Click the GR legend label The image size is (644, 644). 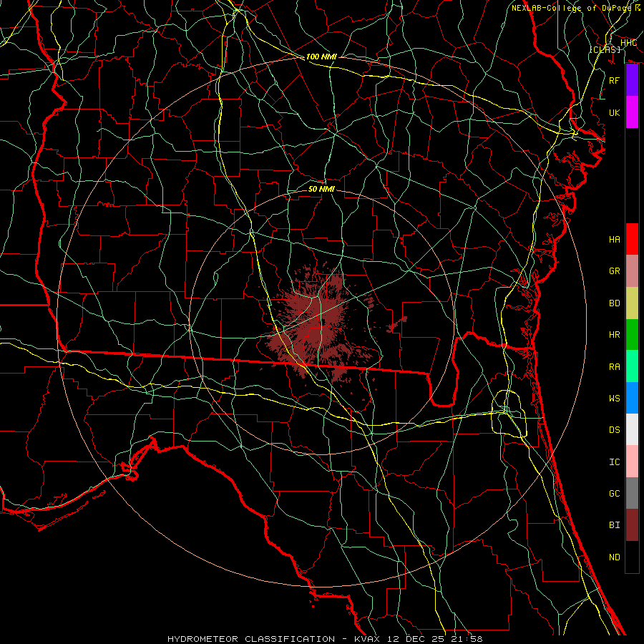coord(615,271)
